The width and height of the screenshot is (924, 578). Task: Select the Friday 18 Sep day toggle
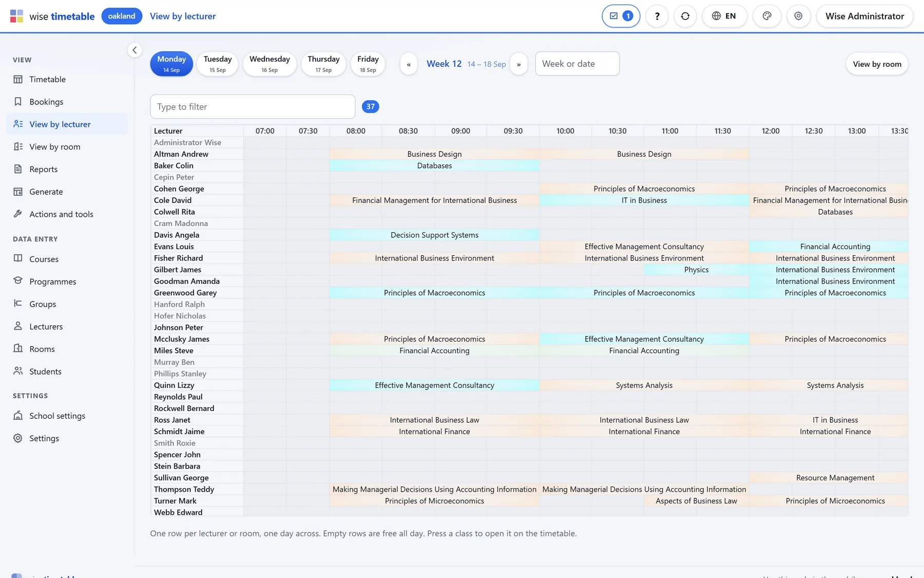click(x=368, y=64)
